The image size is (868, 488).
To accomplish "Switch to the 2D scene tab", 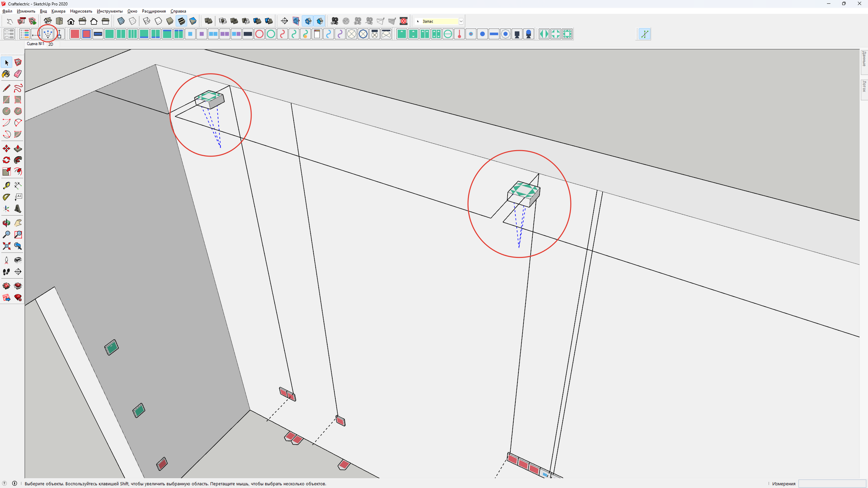I will (50, 44).
